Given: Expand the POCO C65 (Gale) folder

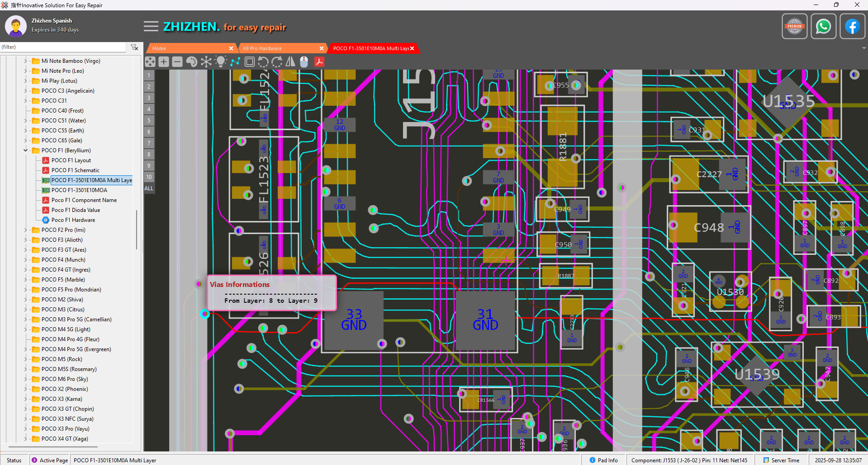Looking at the screenshot, I should click(25, 141).
